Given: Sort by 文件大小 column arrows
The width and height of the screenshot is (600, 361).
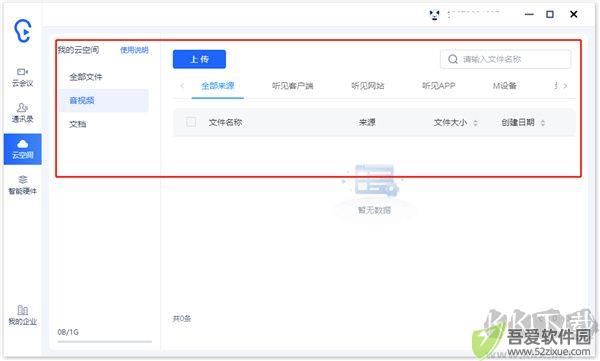Looking at the screenshot, I should tap(475, 123).
